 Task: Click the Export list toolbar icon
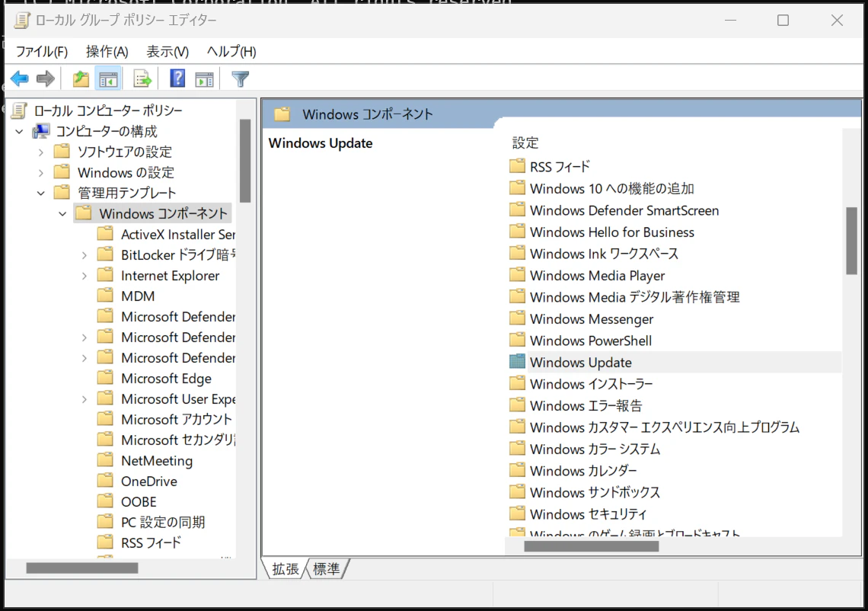point(142,79)
